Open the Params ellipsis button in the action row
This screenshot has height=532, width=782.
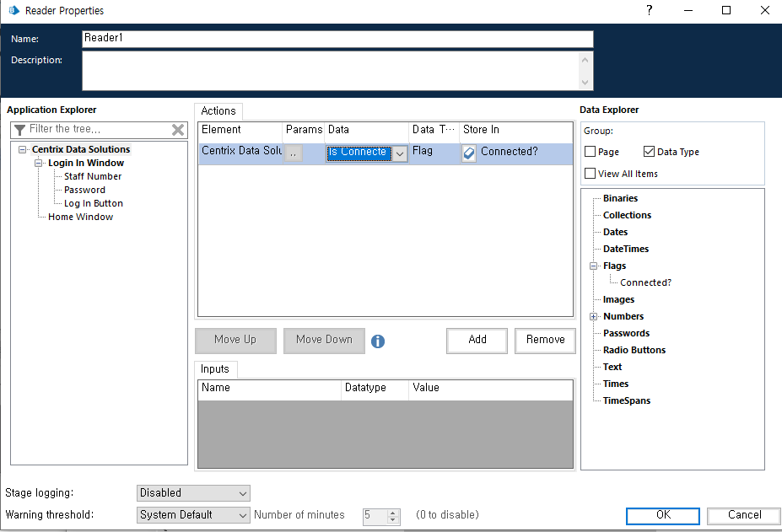(x=294, y=153)
